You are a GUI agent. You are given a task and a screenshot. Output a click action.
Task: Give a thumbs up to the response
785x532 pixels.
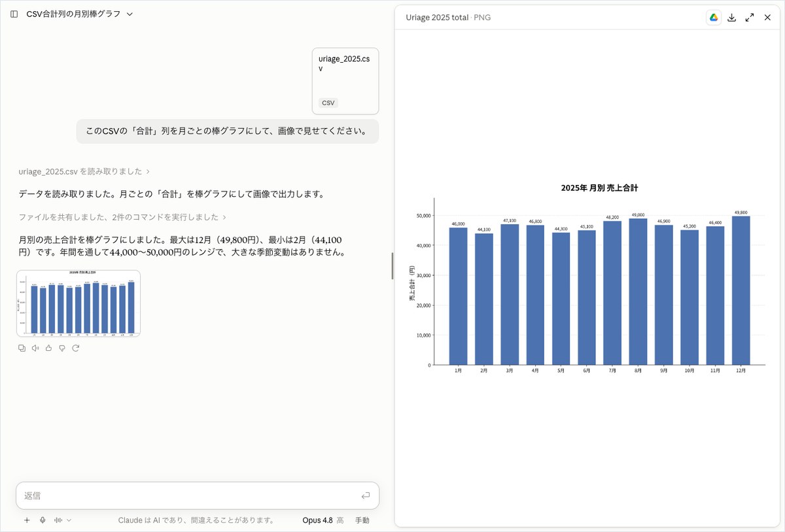[x=48, y=348]
